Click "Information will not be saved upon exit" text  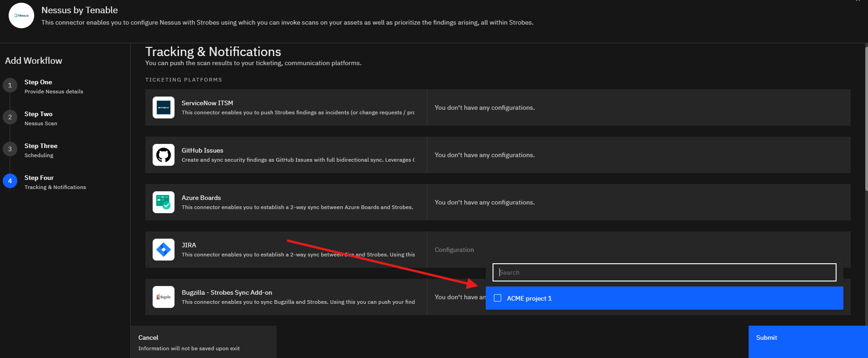[x=189, y=348]
